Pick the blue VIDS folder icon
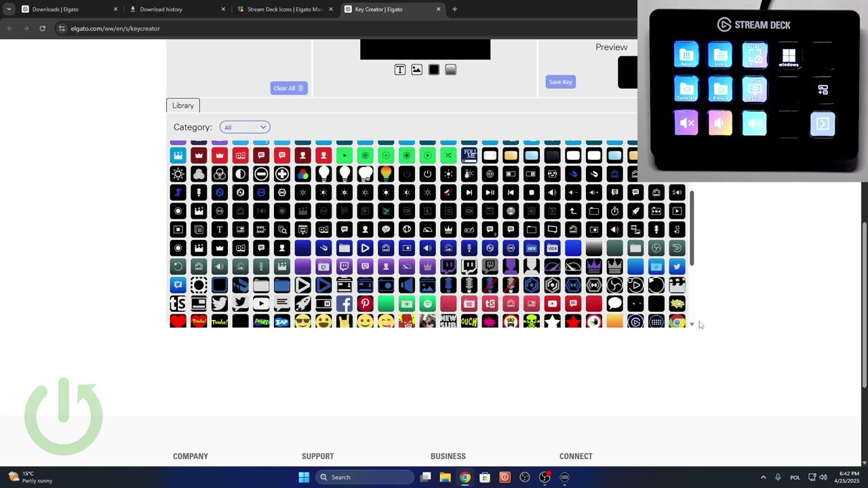Screen dimensions: 868x488 click(552, 248)
